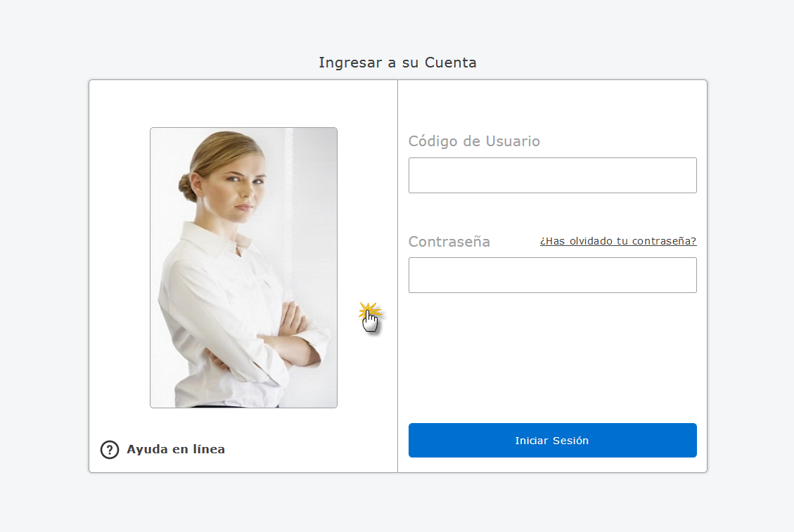Click the Código de Usuario label
Viewport: 794px width, 532px height.
point(474,141)
